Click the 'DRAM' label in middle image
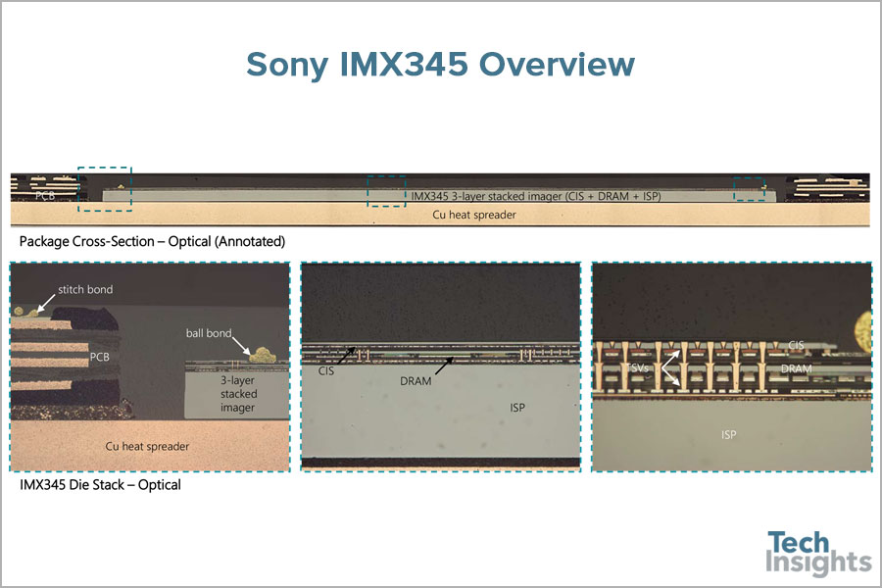Image resolution: width=882 pixels, height=588 pixels. click(x=416, y=381)
